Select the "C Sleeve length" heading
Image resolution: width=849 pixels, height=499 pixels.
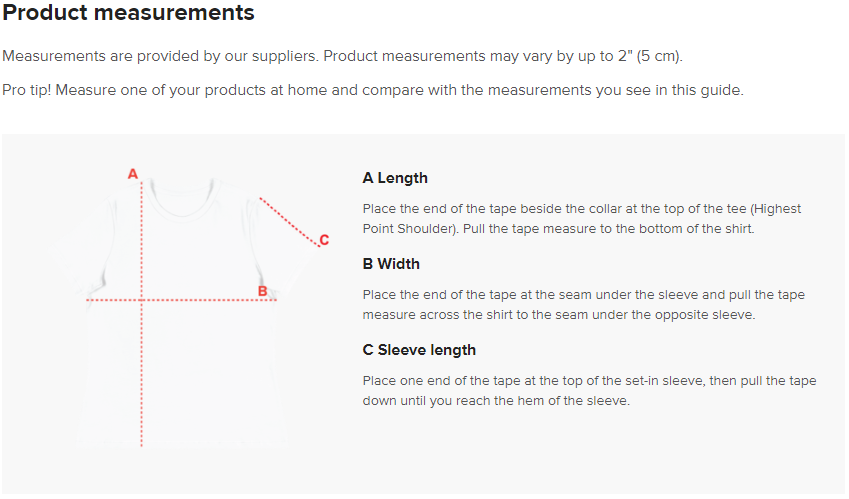(419, 350)
